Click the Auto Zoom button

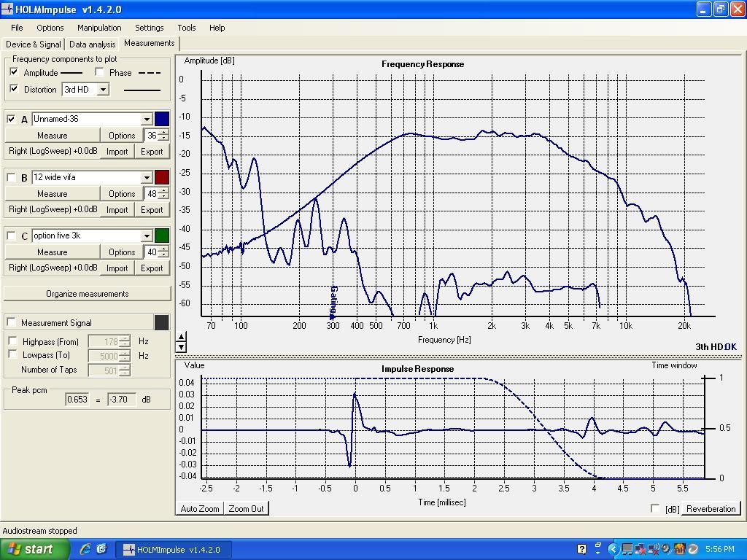pos(200,508)
